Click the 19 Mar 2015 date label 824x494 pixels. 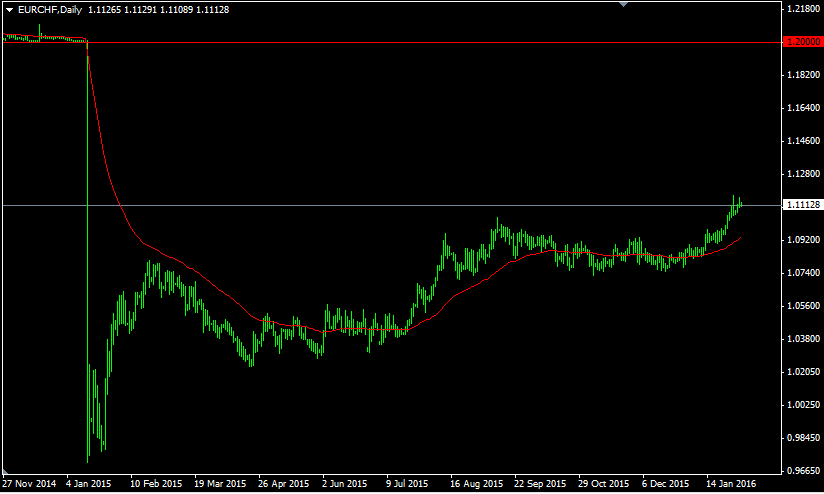[220, 483]
